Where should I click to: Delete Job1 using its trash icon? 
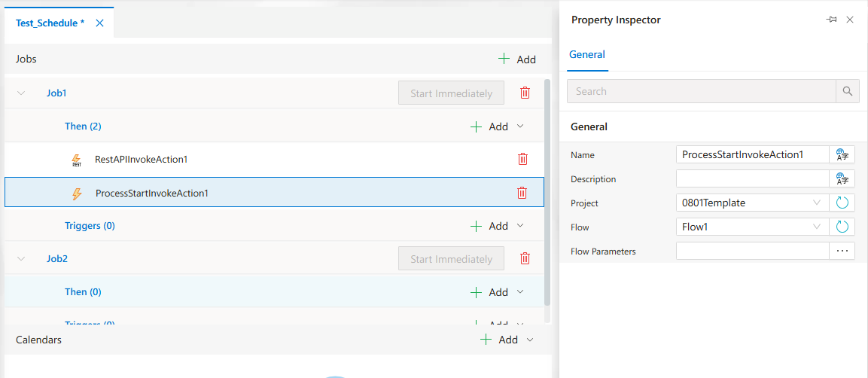pyautogui.click(x=525, y=93)
